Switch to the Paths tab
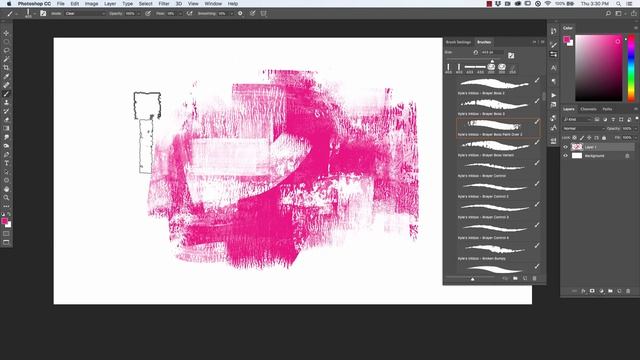The width and height of the screenshot is (640, 360). 607,109
